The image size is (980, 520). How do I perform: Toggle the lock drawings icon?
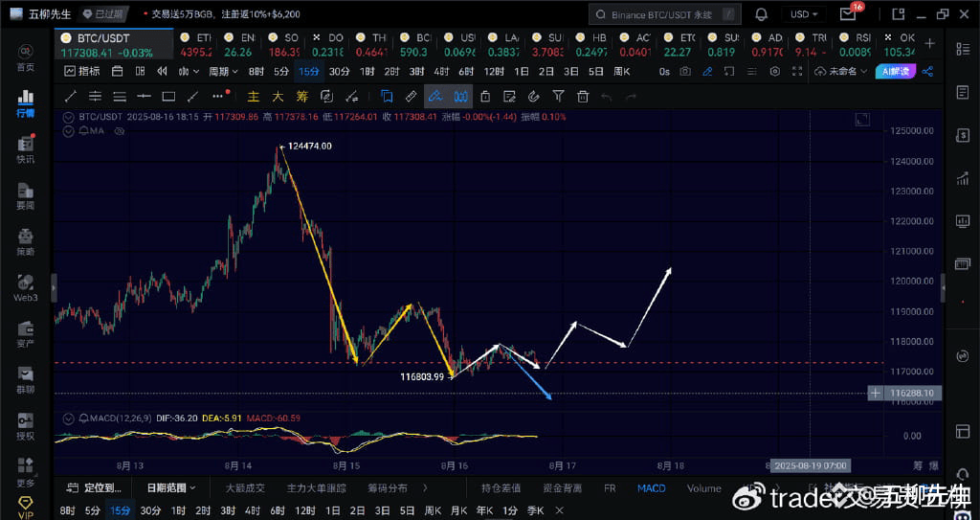(485, 97)
